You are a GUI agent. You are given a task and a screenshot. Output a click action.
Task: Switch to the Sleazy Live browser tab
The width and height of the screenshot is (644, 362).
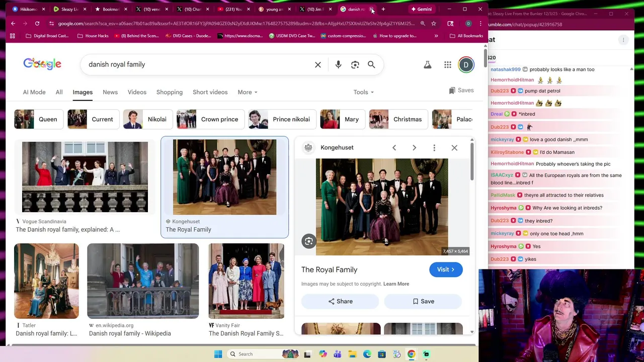point(69,9)
